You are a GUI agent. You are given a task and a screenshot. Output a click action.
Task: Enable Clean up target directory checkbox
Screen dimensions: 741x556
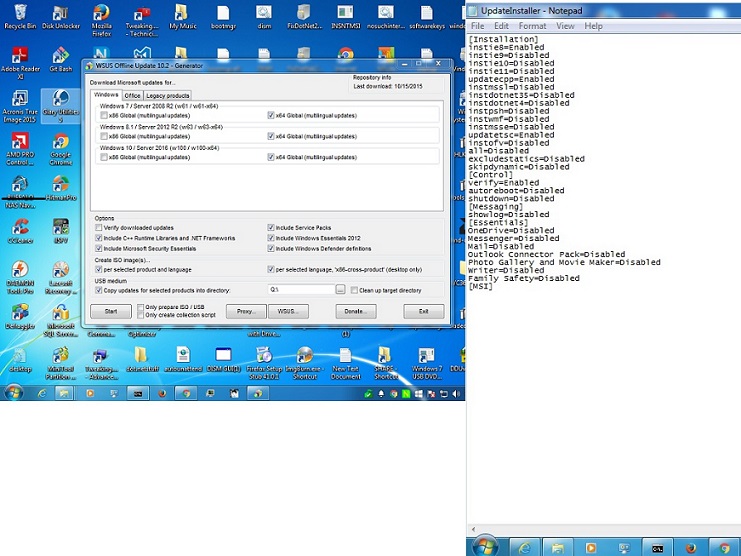[354, 290]
